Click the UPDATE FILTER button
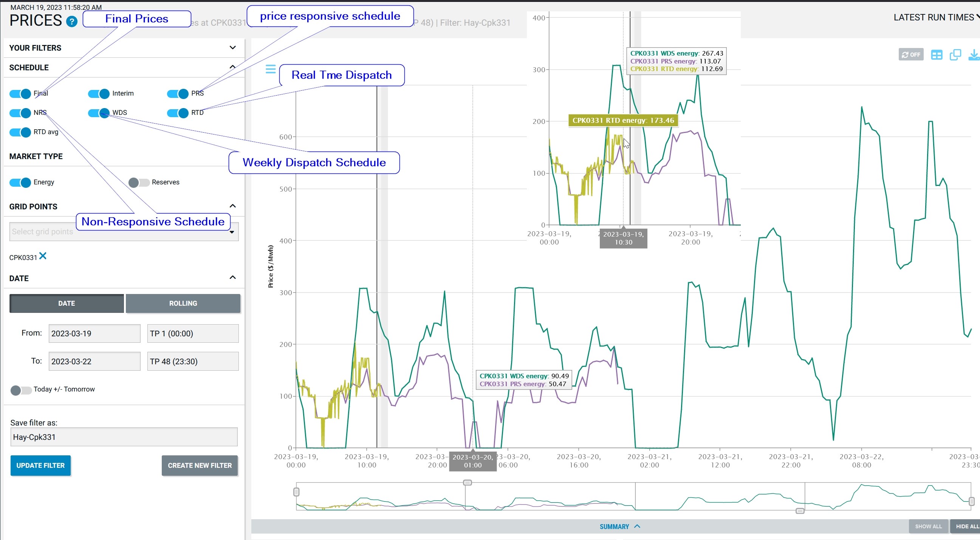 pyautogui.click(x=40, y=465)
